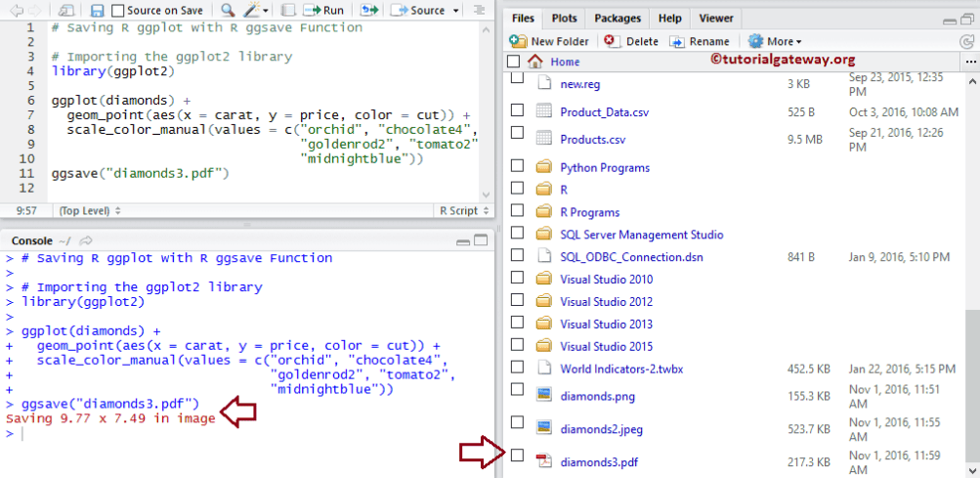Minimize the Console pane

pos(464,240)
